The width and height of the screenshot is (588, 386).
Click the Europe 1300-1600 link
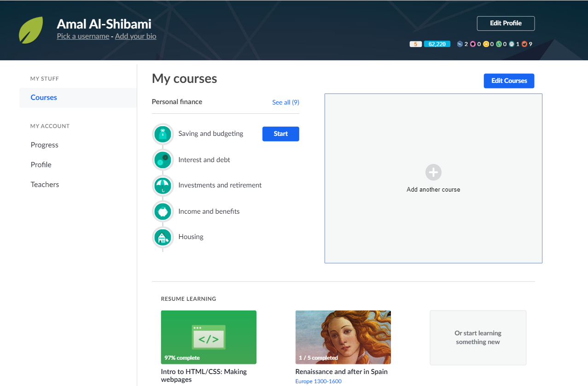point(319,381)
